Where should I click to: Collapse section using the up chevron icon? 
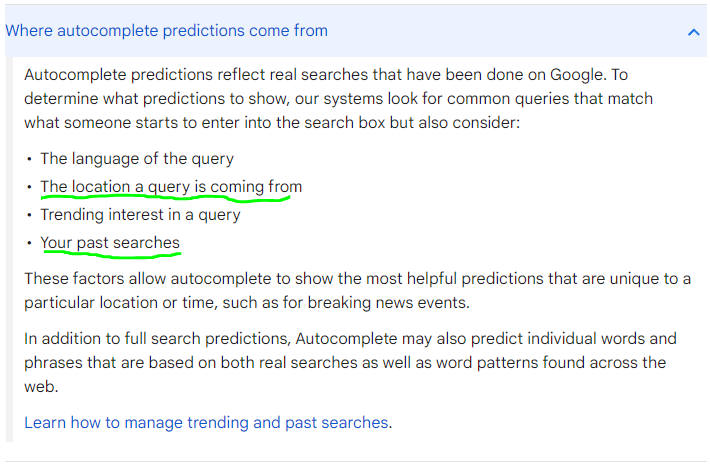[693, 32]
